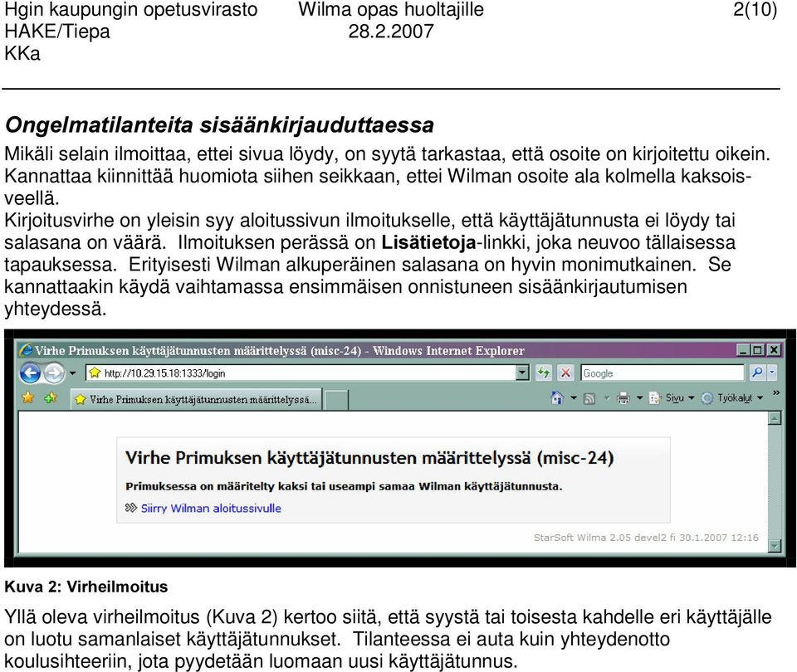Click the RSS feeds icon

(589, 399)
